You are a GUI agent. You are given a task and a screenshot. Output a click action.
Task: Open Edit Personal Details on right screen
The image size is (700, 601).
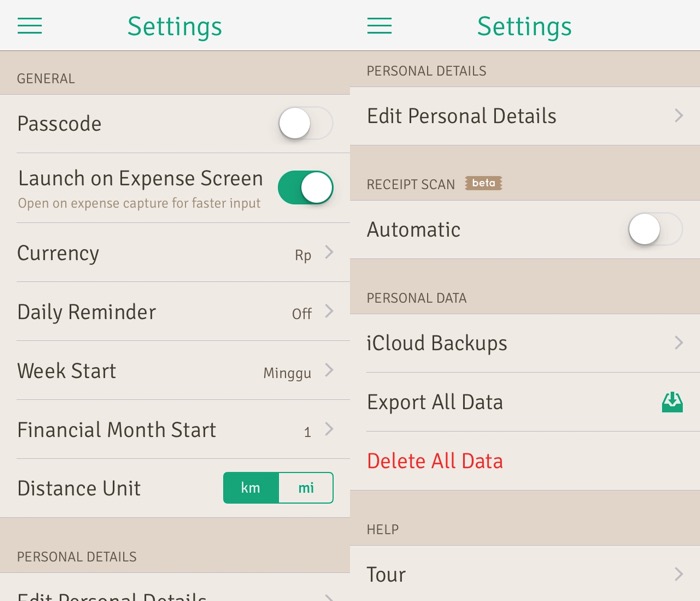(462, 116)
